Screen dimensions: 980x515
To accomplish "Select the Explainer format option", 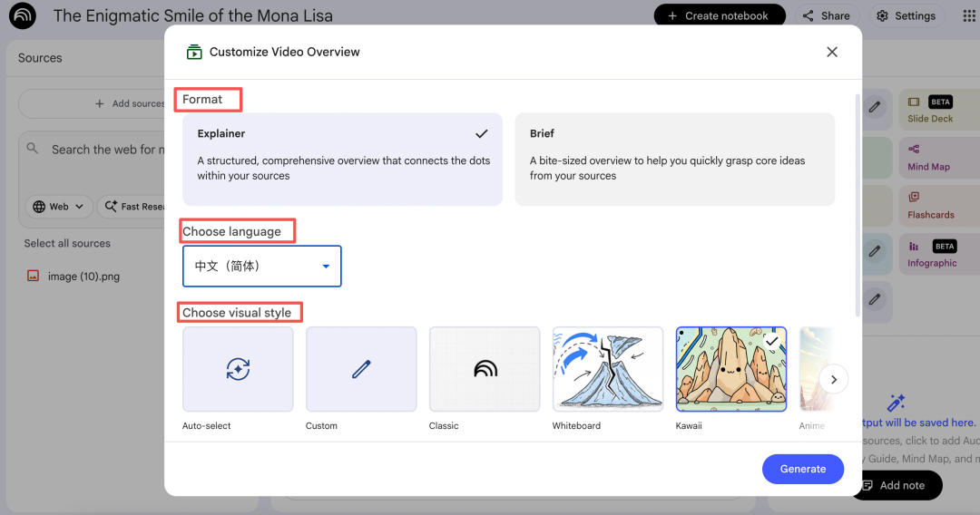I will pos(342,159).
